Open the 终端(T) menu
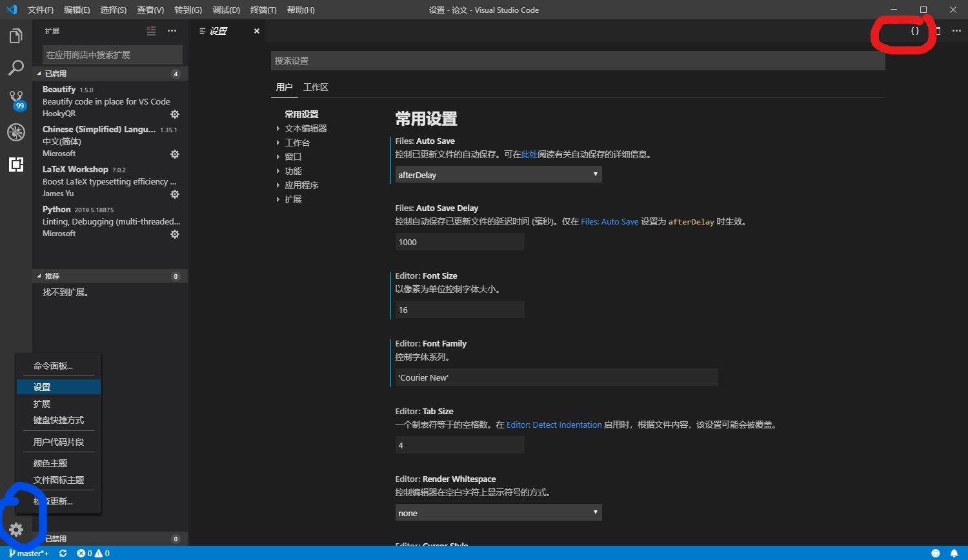This screenshot has height=560, width=968. (x=263, y=10)
